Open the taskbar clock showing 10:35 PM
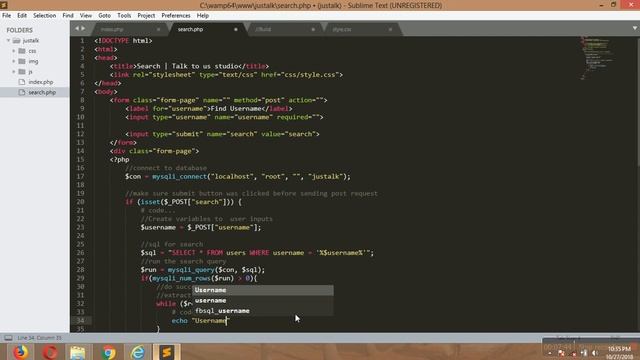The image size is (640, 360). pos(620,353)
